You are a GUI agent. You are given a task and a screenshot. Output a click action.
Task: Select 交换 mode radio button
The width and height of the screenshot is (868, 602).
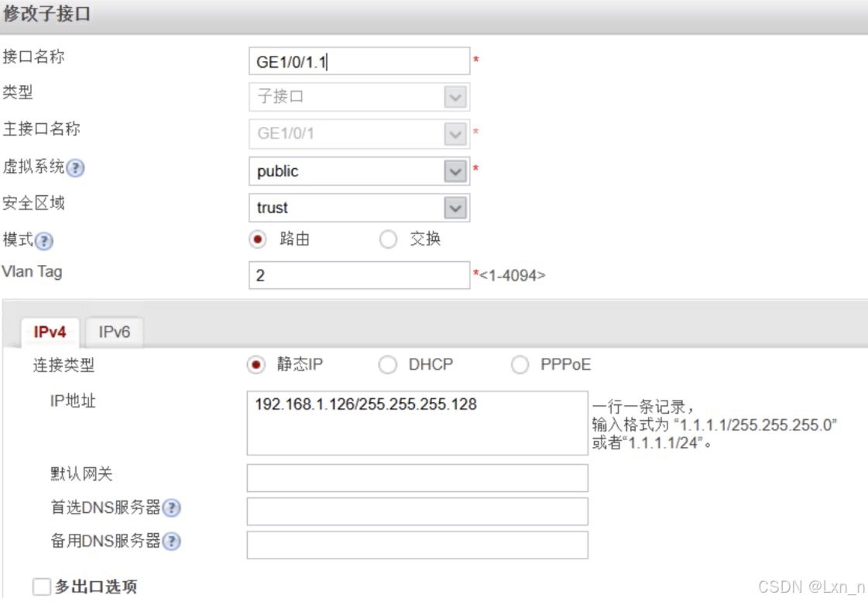point(388,239)
